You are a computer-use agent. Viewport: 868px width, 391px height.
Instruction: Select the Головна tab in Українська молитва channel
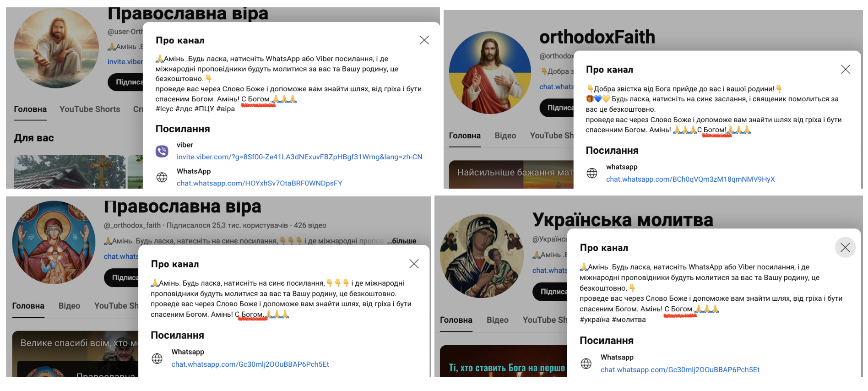point(456,320)
